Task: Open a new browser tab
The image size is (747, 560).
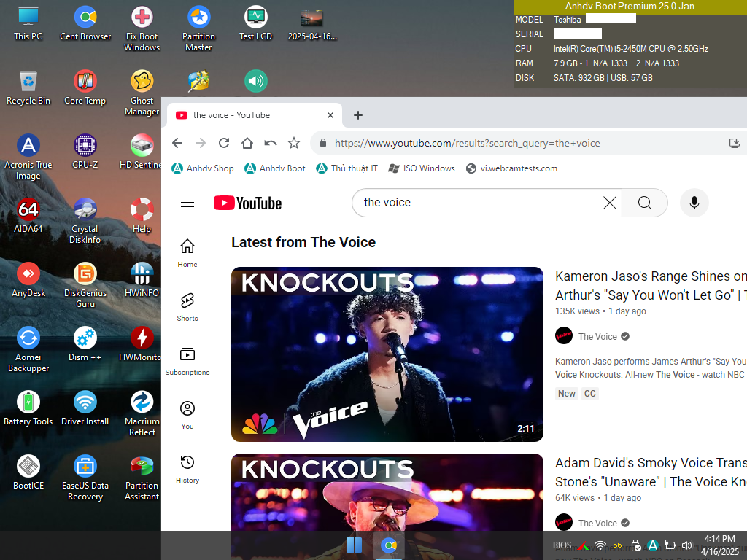Action: [x=358, y=115]
